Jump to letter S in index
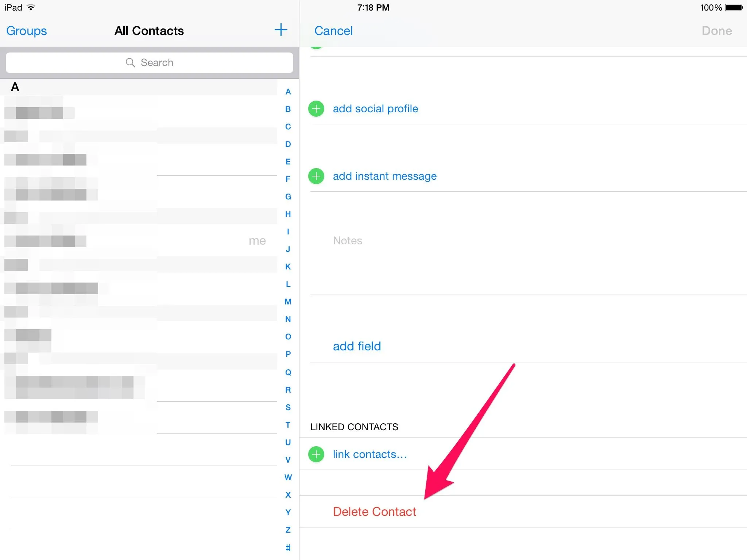747x560 pixels. point(288,407)
